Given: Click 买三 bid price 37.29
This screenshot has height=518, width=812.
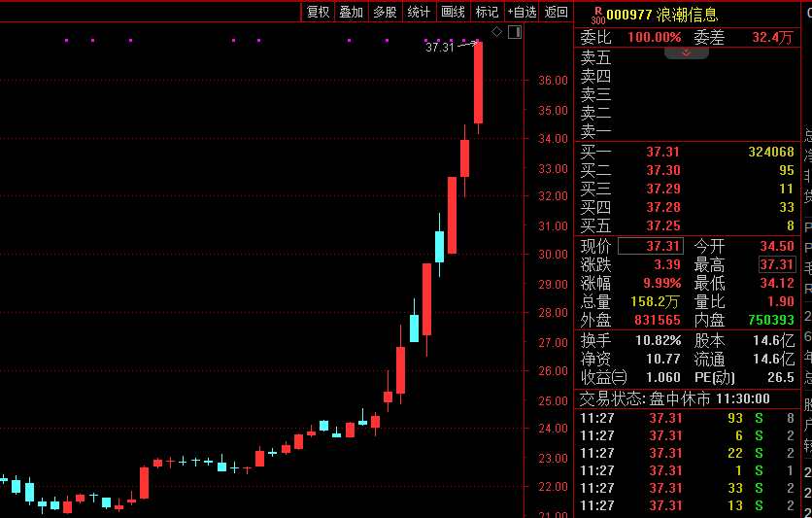Looking at the screenshot, I should 662,190.
